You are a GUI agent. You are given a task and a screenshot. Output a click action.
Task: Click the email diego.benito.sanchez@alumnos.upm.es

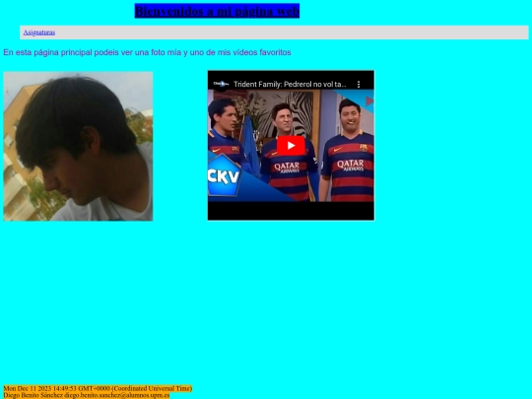coord(116,395)
